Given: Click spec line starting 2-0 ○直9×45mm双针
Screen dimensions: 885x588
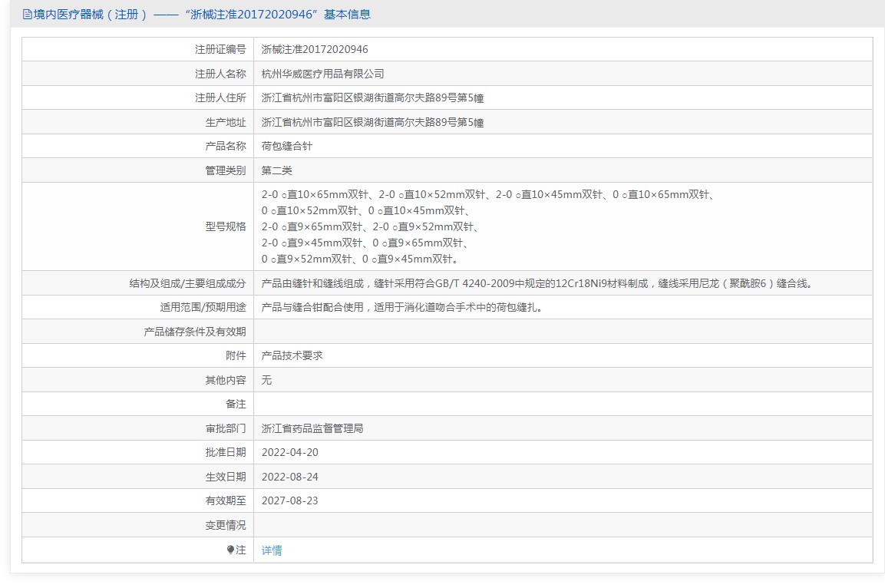Looking at the screenshot, I should [365, 243].
